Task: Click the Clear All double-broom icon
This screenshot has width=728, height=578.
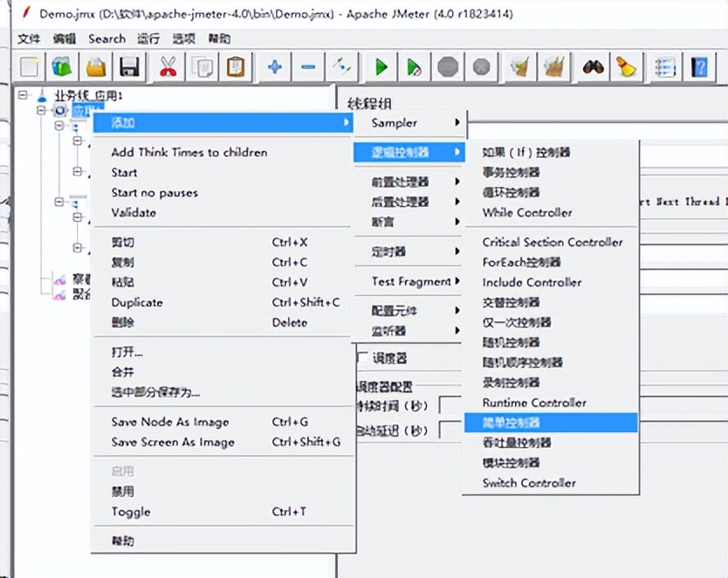Action: pos(553,67)
